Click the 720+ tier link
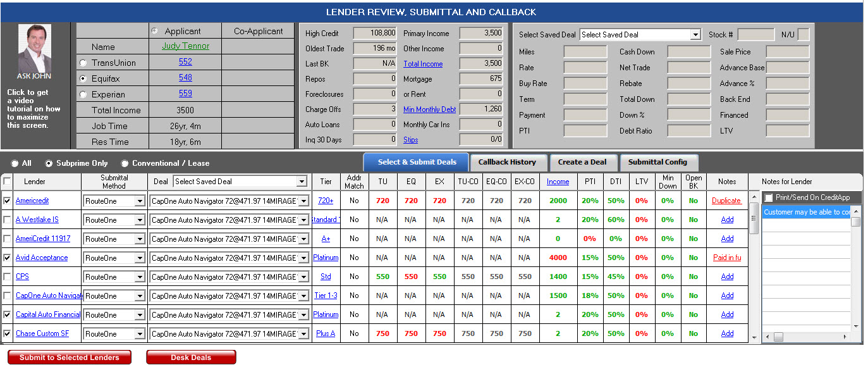The width and height of the screenshot is (868, 367). click(326, 201)
